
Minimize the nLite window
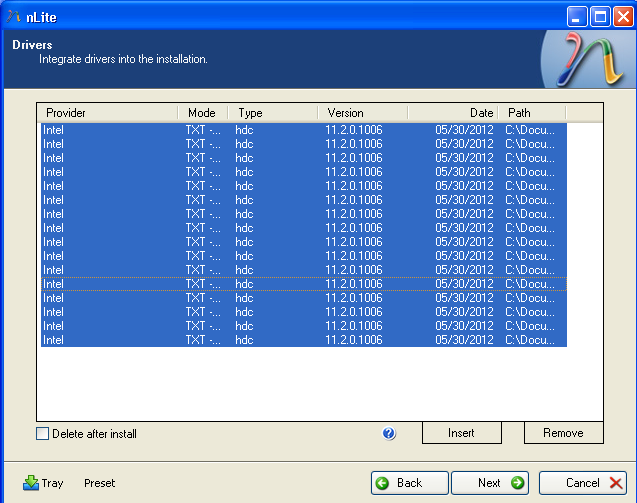coord(577,17)
